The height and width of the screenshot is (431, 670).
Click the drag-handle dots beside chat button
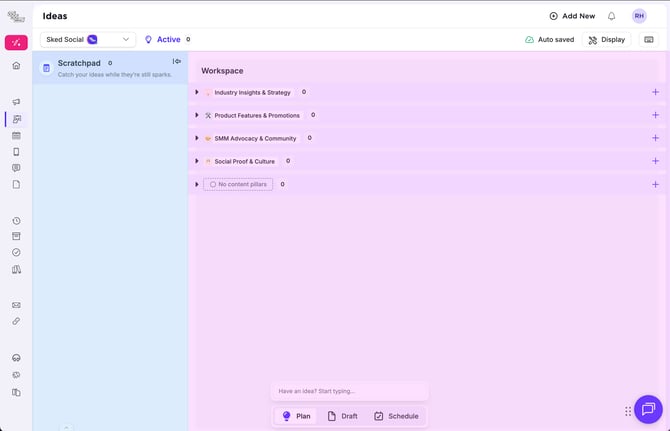point(628,411)
